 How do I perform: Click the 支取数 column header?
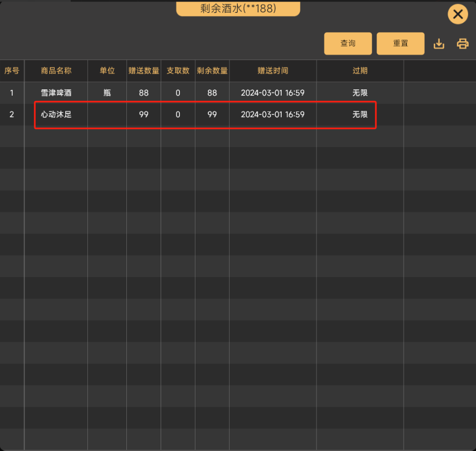point(178,71)
